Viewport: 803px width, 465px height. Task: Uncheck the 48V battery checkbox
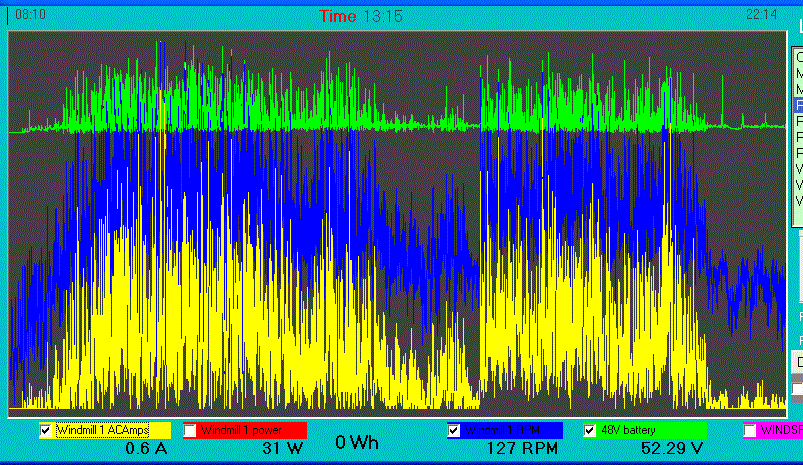point(590,430)
